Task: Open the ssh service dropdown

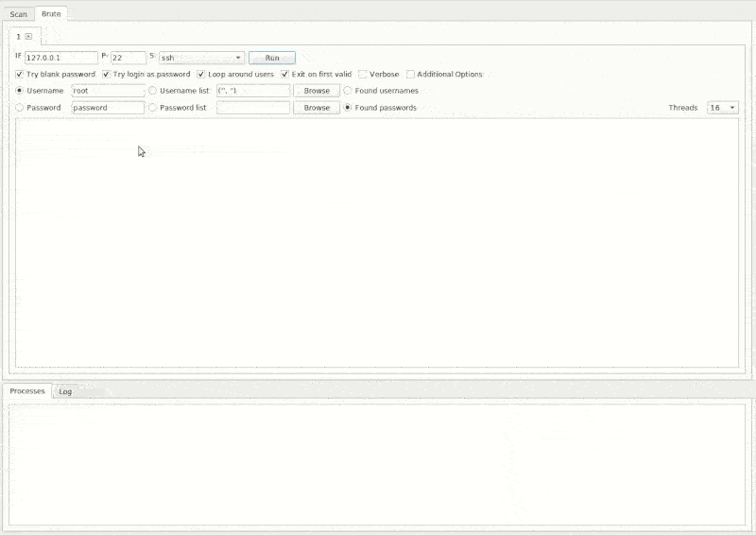Action: tap(201, 58)
